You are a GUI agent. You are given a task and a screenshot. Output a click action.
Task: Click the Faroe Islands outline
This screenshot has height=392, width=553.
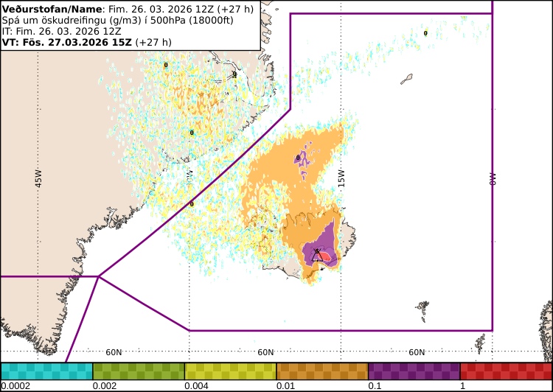click(422, 311)
